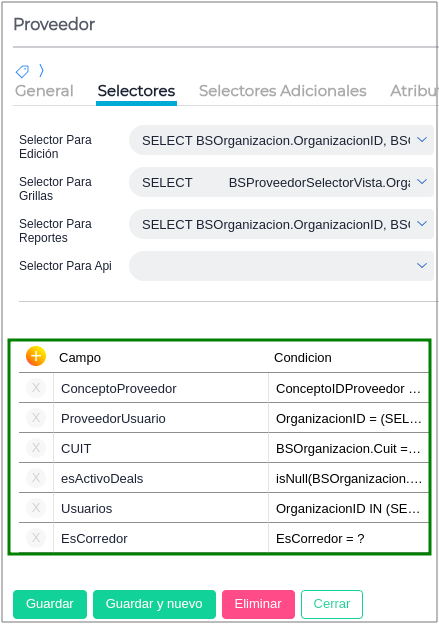Expand the Selector Para Reportes dropdown
The height and width of the screenshot is (624, 439).
(422, 224)
